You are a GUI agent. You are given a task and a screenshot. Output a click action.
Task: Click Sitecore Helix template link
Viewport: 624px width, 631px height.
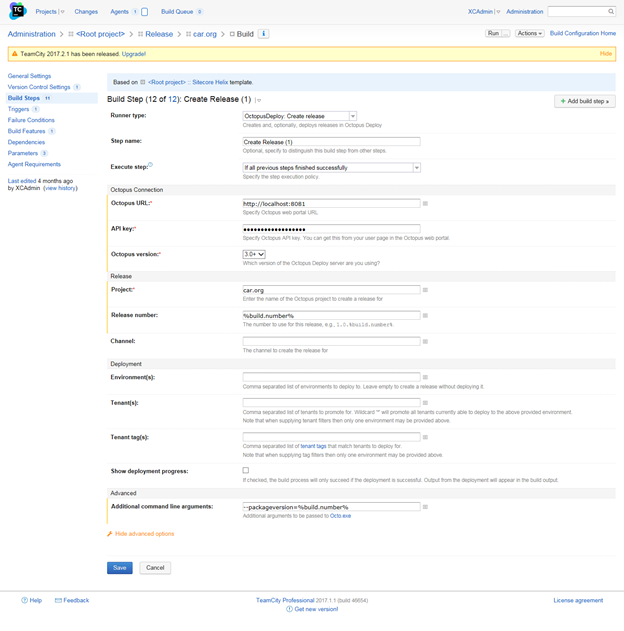click(x=210, y=82)
